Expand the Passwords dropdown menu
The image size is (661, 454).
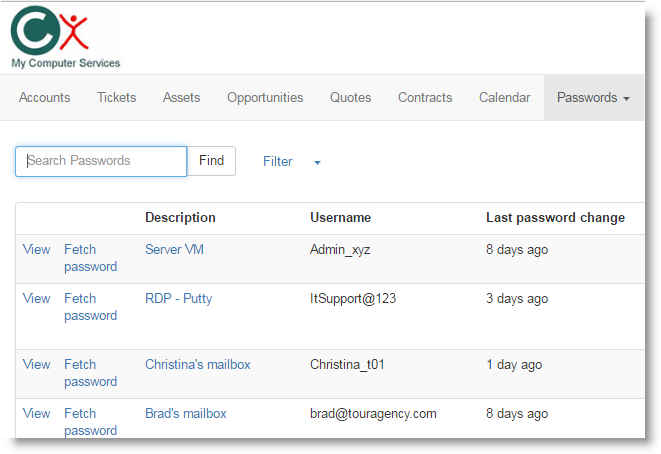pyautogui.click(x=593, y=98)
